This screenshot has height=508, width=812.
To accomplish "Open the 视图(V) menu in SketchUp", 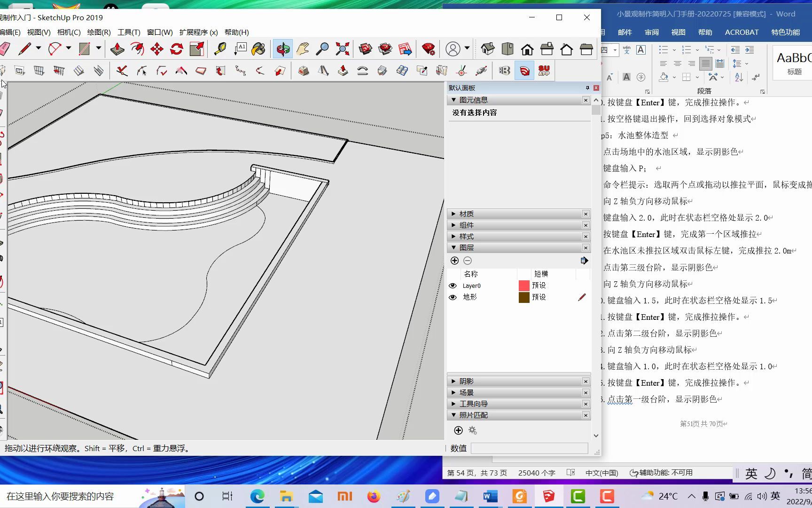I will [39, 32].
